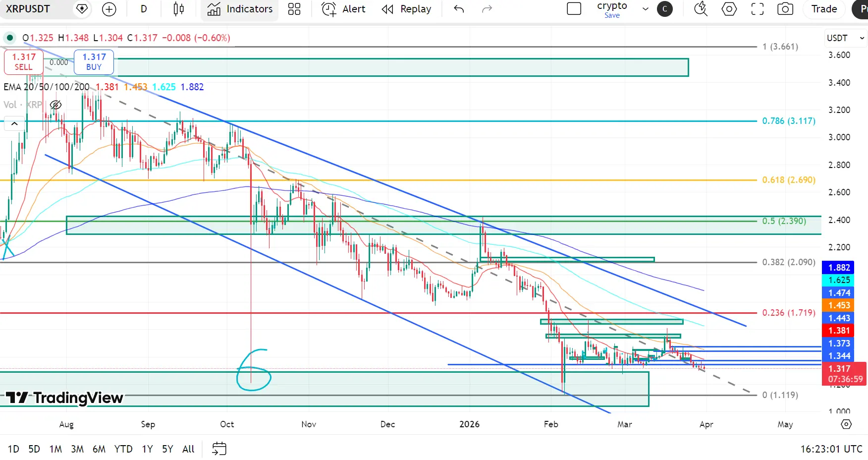The image size is (868, 460).
Task: Open the go-to-date calendar icon
Action: tap(219, 449)
